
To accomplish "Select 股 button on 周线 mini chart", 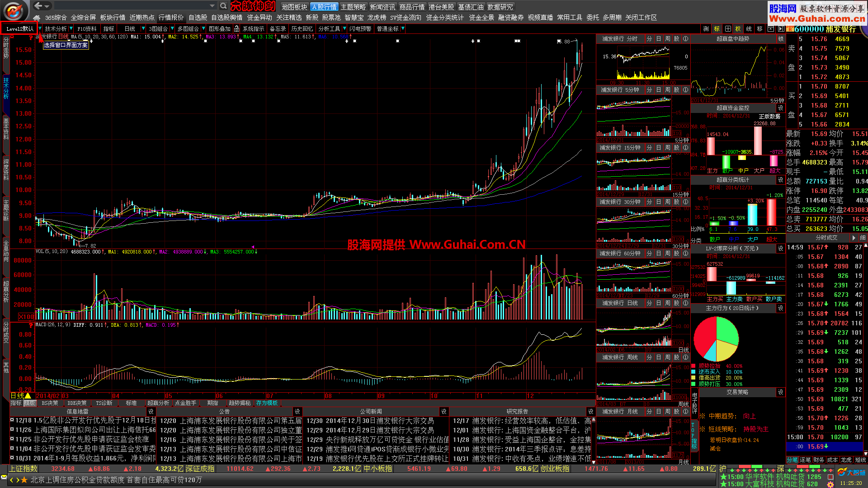I will pyautogui.click(x=677, y=357).
